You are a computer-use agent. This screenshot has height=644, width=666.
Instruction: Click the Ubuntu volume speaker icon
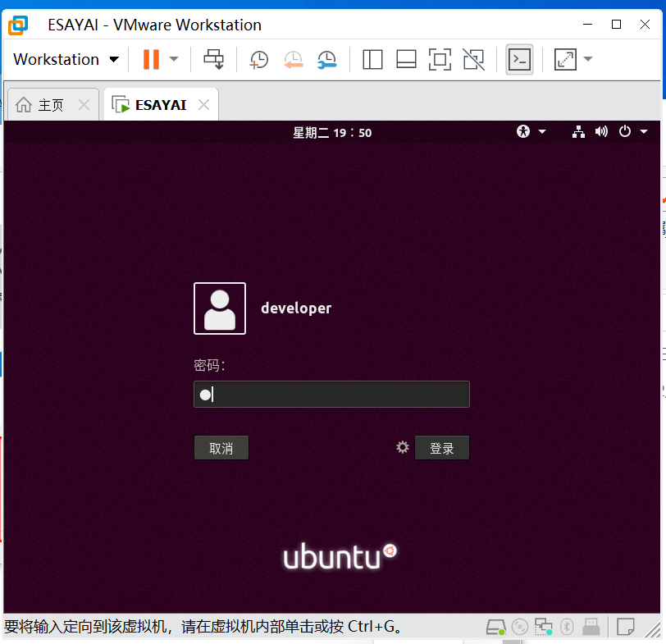coord(601,132)
